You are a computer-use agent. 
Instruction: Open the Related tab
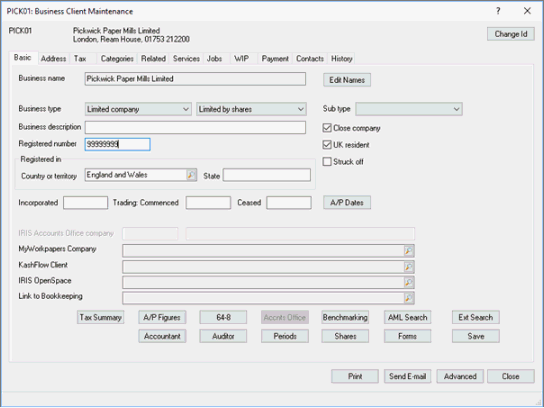pyautogui.click(x=153, y=59)
